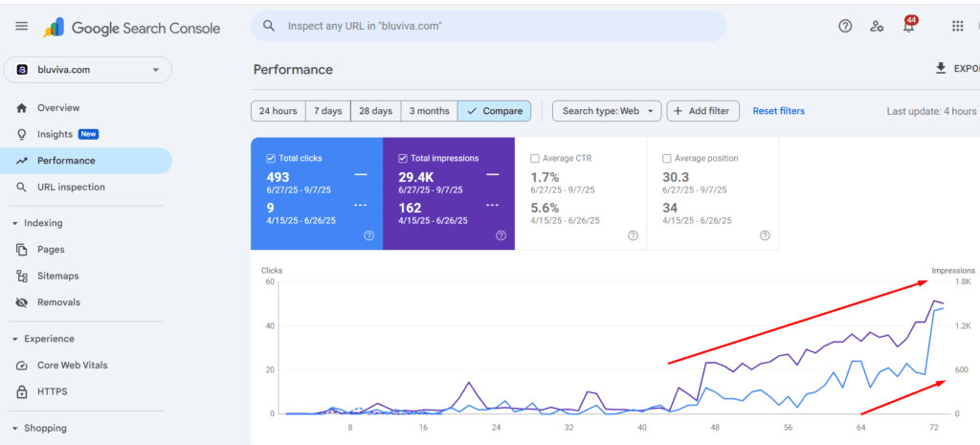980x445 pixels.
Task: Select the 28 days date range
Action: point(375,111)
